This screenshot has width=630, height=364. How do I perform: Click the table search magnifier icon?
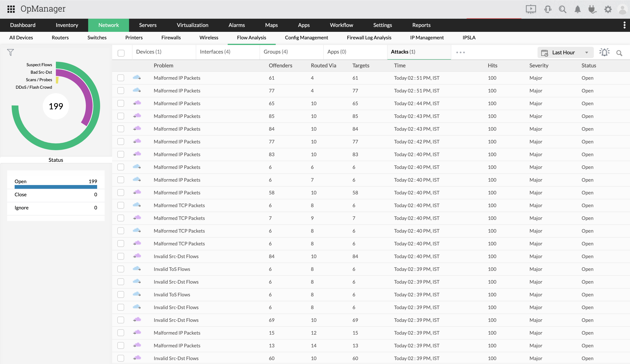pyautogui.click(x=619, y=53)
